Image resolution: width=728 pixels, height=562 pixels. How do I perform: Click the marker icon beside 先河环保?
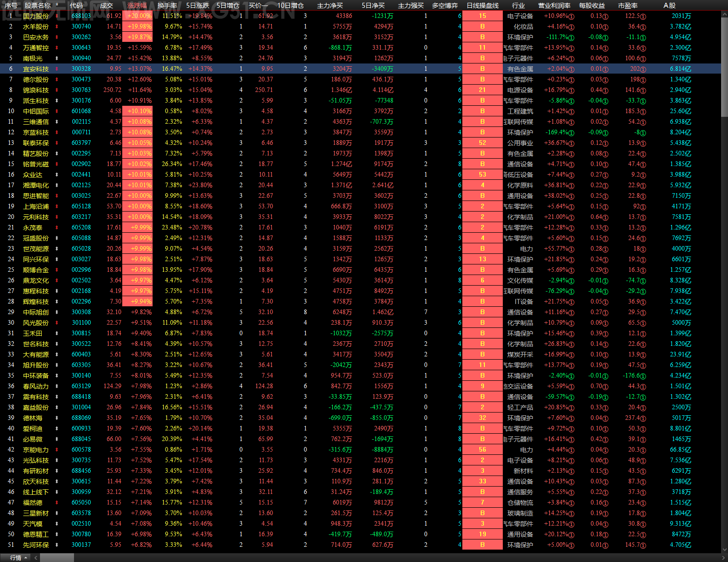point(57,545)
